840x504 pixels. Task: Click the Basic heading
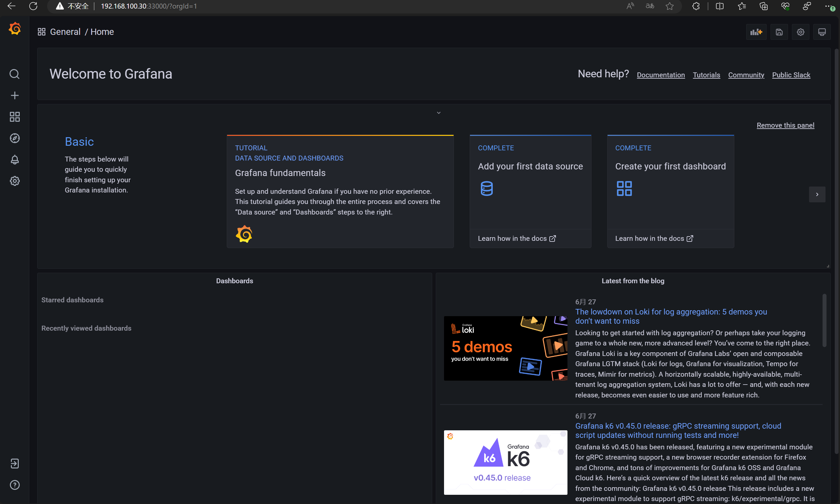point(79,141)
